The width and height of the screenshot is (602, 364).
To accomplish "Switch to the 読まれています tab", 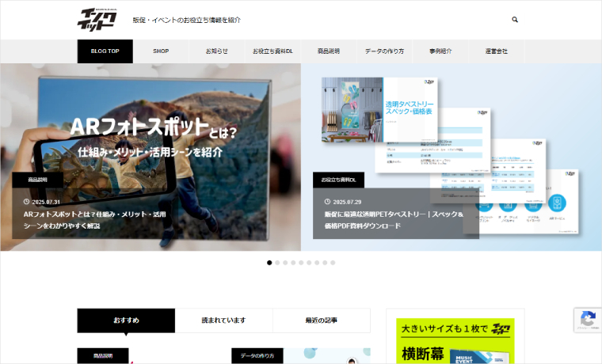I will [223, 320].
